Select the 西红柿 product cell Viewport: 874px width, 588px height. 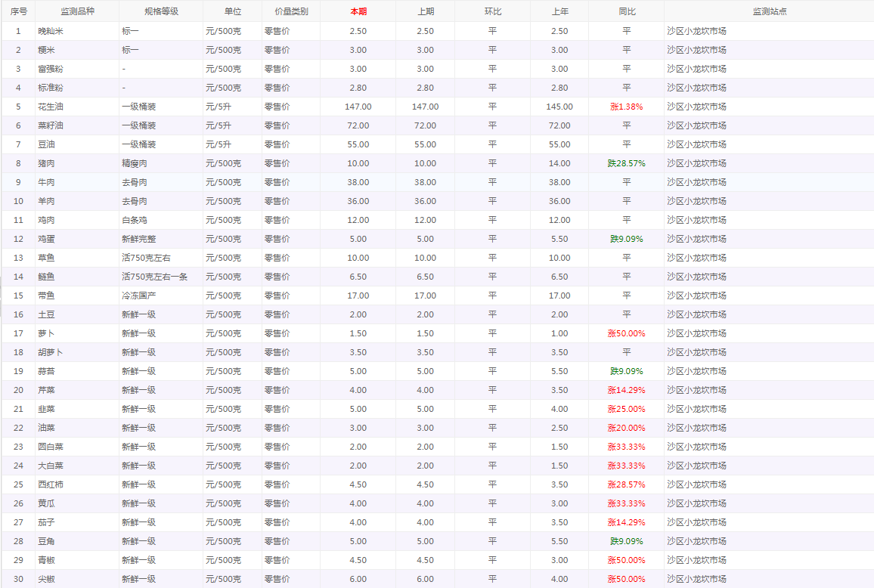click(x=51, y=484)
